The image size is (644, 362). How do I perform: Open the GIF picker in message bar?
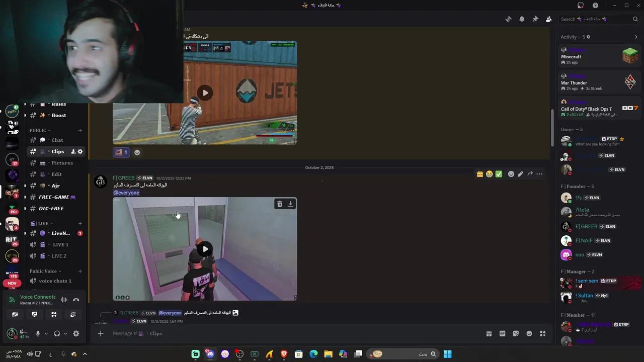point(502,333)
